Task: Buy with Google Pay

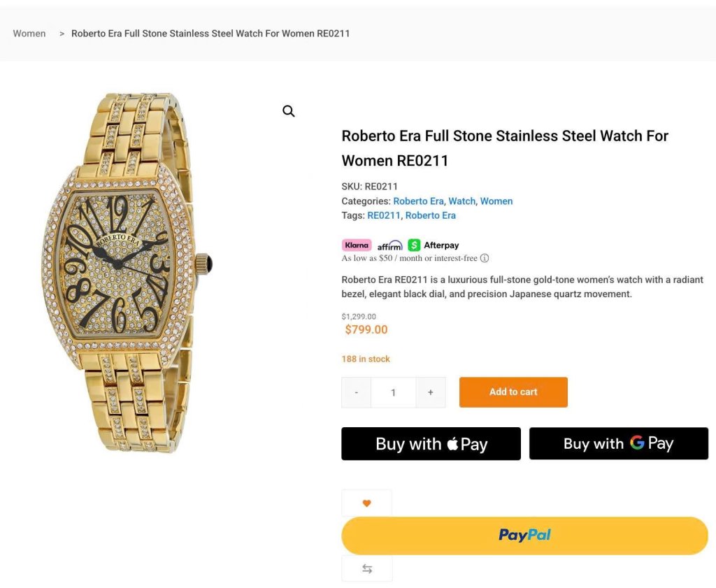Action: (619, 443)
